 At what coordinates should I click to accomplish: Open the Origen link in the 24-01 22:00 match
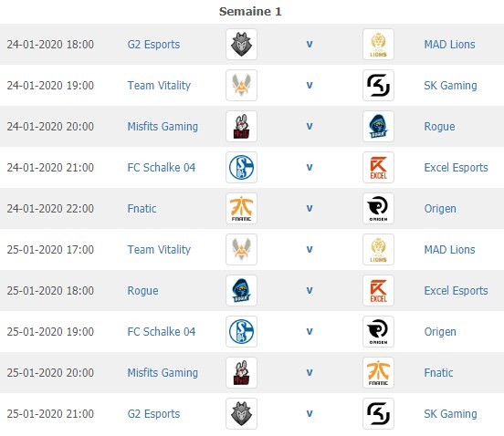[440, 209]
